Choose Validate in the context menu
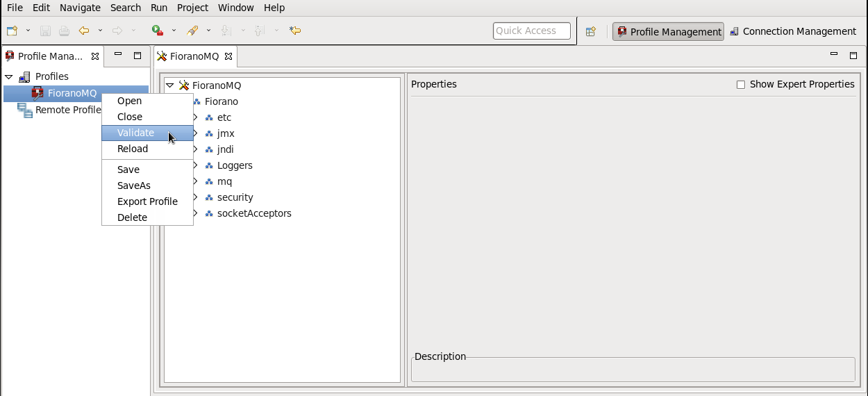This screenshot has height=396, width=868. (x=147, y=133)
